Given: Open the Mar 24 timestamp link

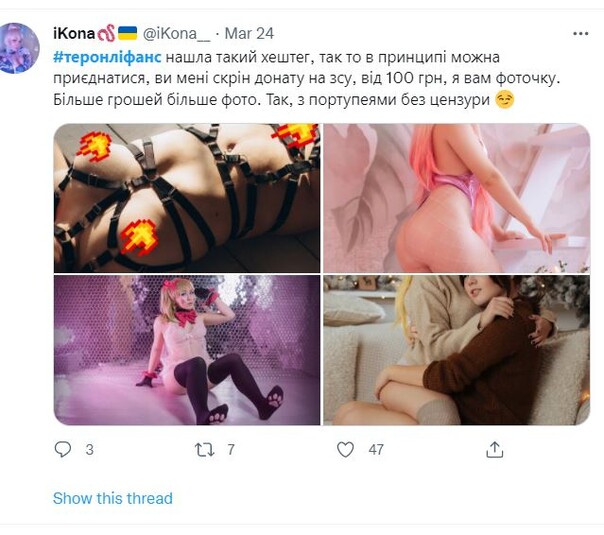Looking at the screenshot, I should coord(249,34).
